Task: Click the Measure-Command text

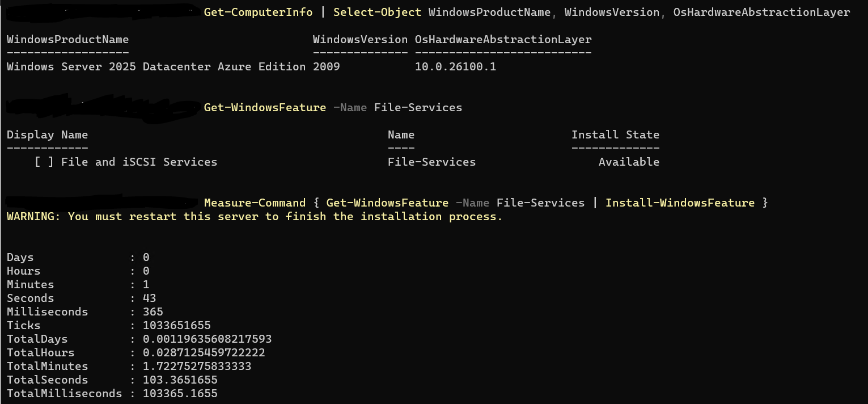Action: pos(255,203)
